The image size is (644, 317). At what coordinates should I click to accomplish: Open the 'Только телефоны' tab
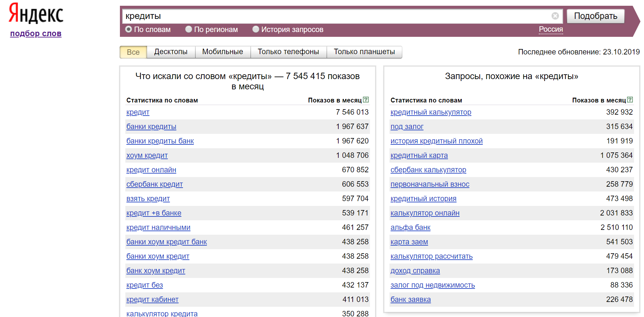tap(288, 52)
